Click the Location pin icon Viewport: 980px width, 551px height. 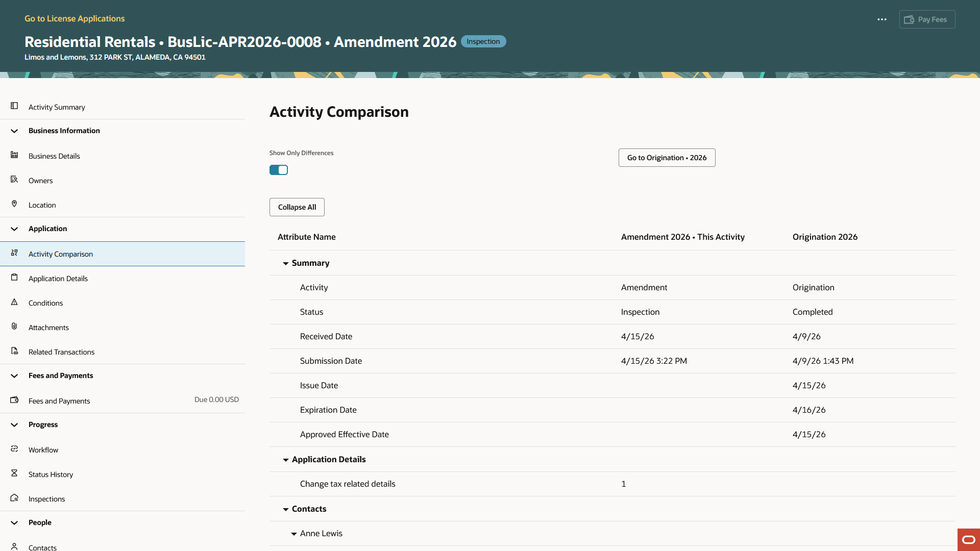coord(14,204)
